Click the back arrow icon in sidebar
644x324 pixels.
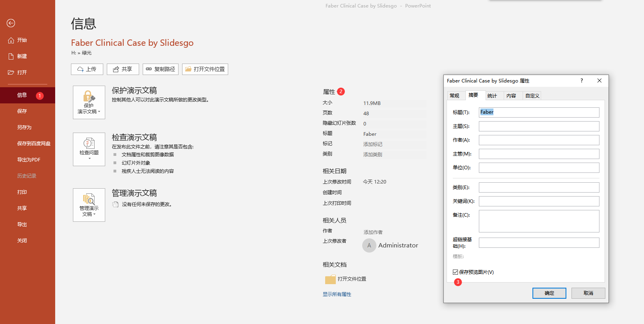click(x=11, y=23)
